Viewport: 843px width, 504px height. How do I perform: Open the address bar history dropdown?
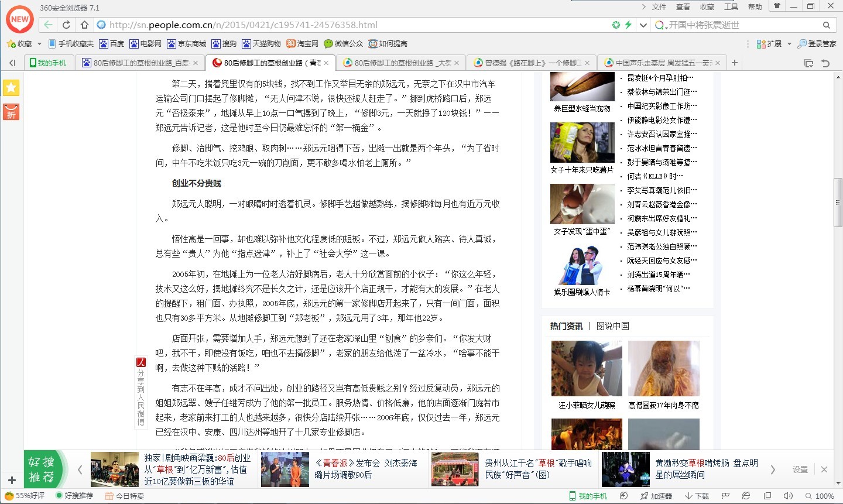643,25
